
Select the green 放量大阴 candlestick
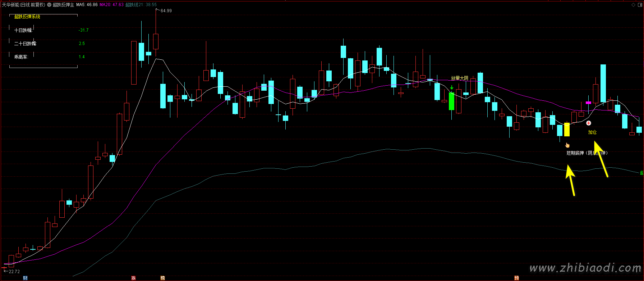point(452,101)
